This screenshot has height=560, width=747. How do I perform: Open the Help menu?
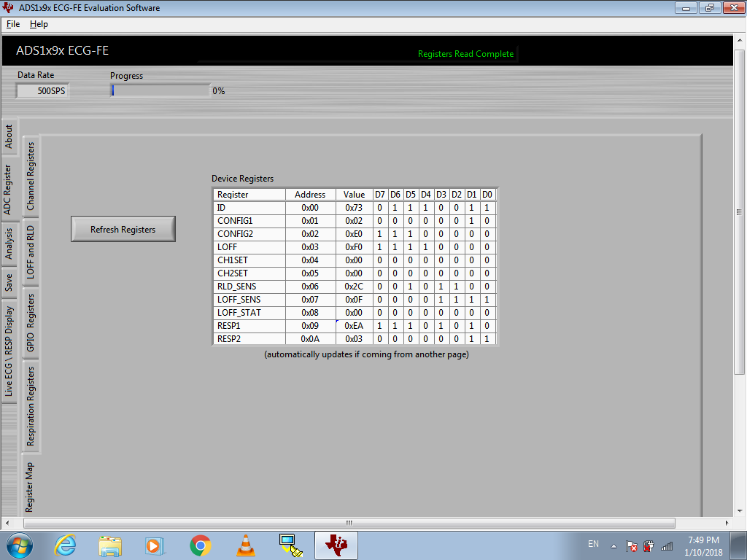39,24
